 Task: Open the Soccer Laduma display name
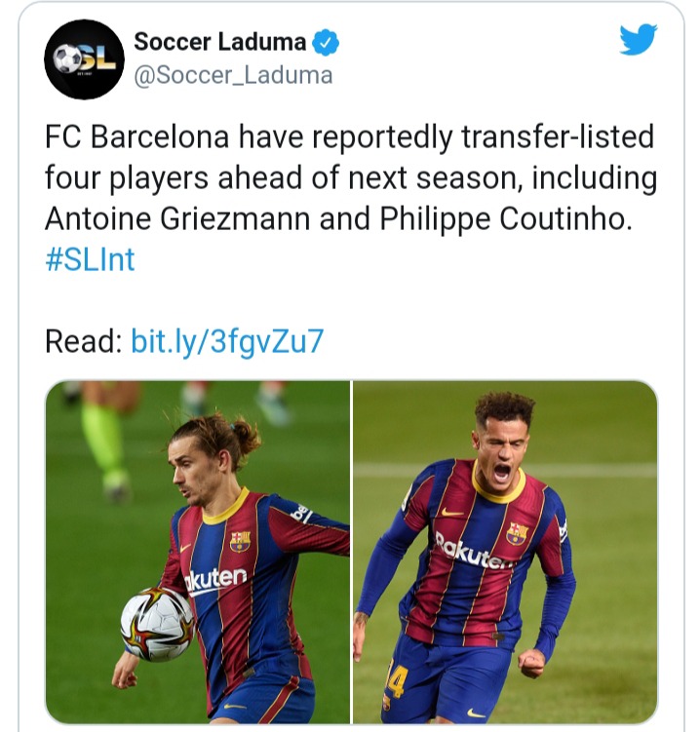pos(219,42)
